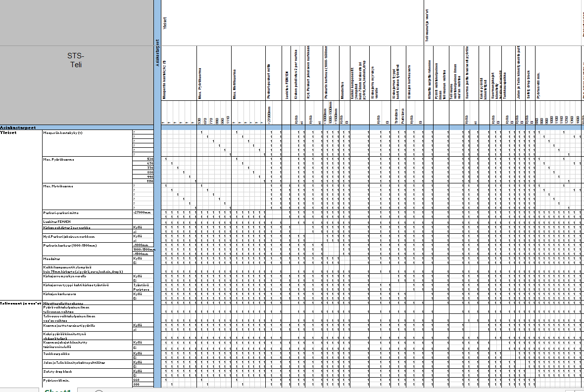
Task: Select the vertical 'Puskuri-puskuri mitta' column header
Action: [x=269, y=81]
